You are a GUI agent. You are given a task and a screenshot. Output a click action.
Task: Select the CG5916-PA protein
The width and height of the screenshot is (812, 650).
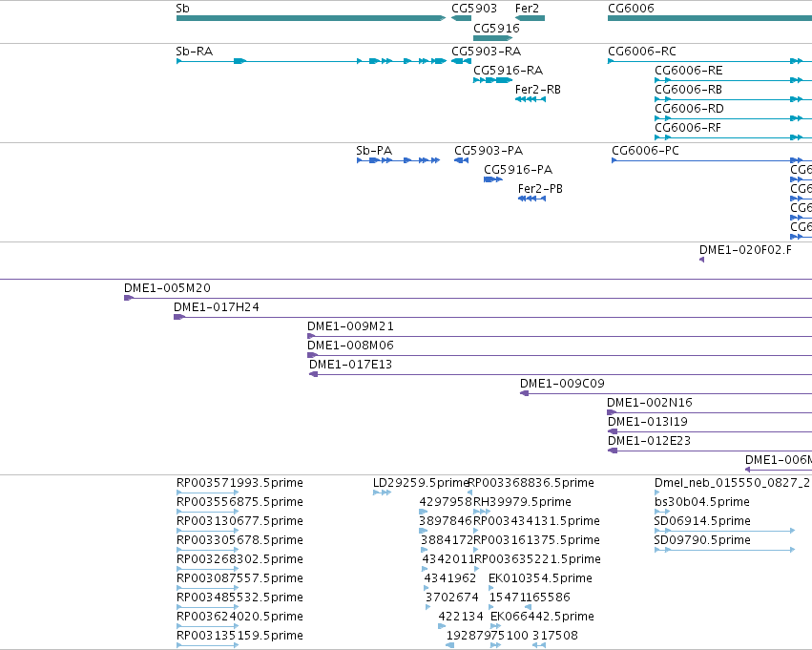(493, 179)
